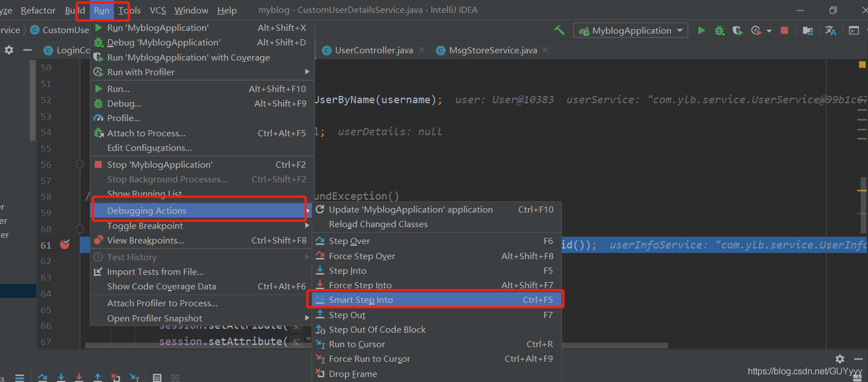Viewport: 868px width, 382px height.
Task: Click the Profile run toolbar icon
Action: point(756,30)
